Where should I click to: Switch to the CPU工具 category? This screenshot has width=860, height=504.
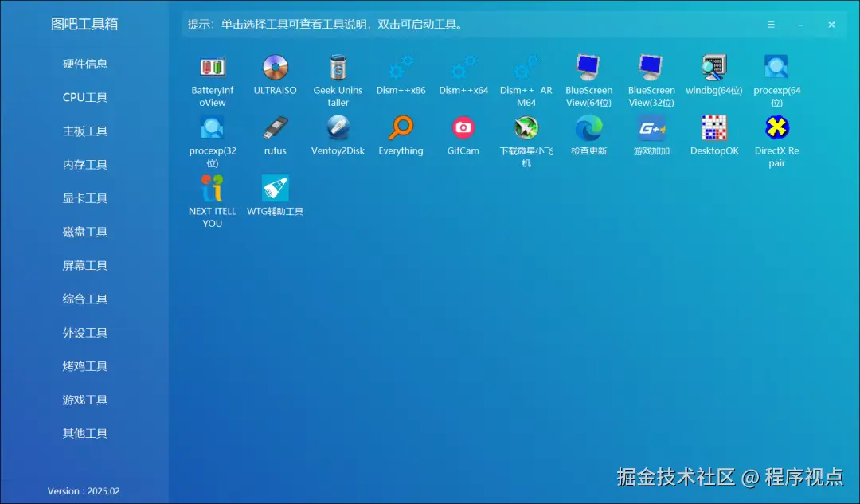[x=86, y=97]
